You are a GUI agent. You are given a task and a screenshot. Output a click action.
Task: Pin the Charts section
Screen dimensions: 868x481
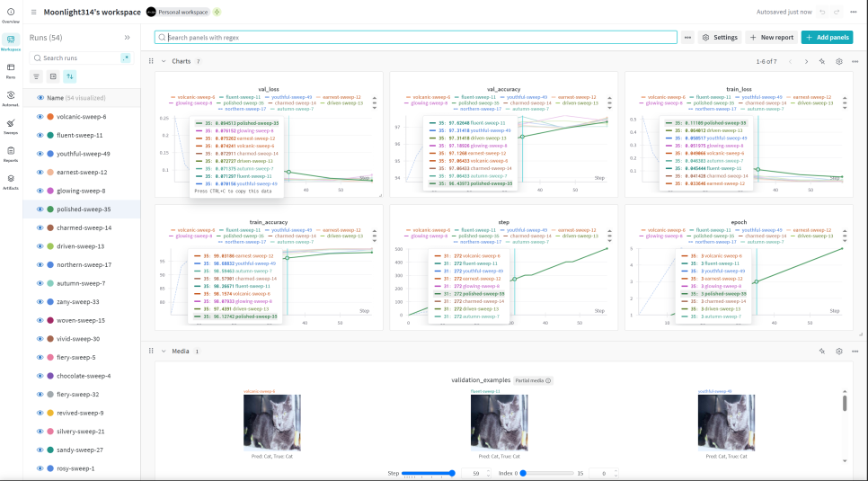(x=822, y=61)
